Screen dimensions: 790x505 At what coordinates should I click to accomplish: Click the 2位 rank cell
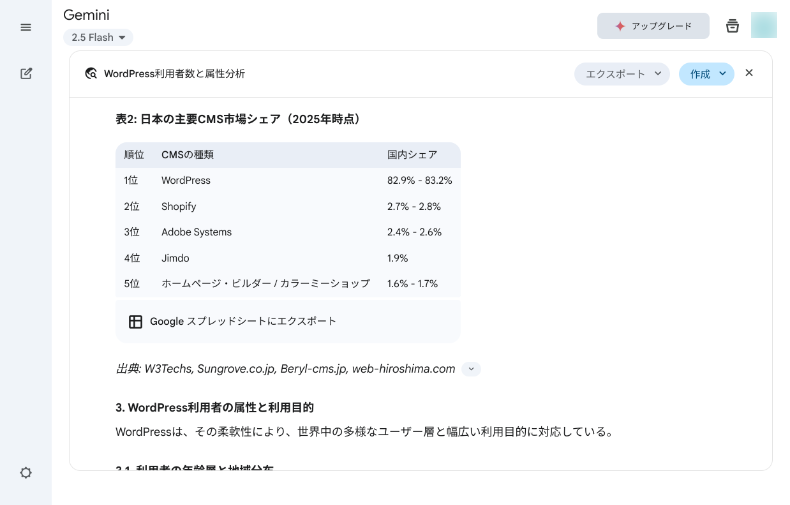tap(131, 207)
